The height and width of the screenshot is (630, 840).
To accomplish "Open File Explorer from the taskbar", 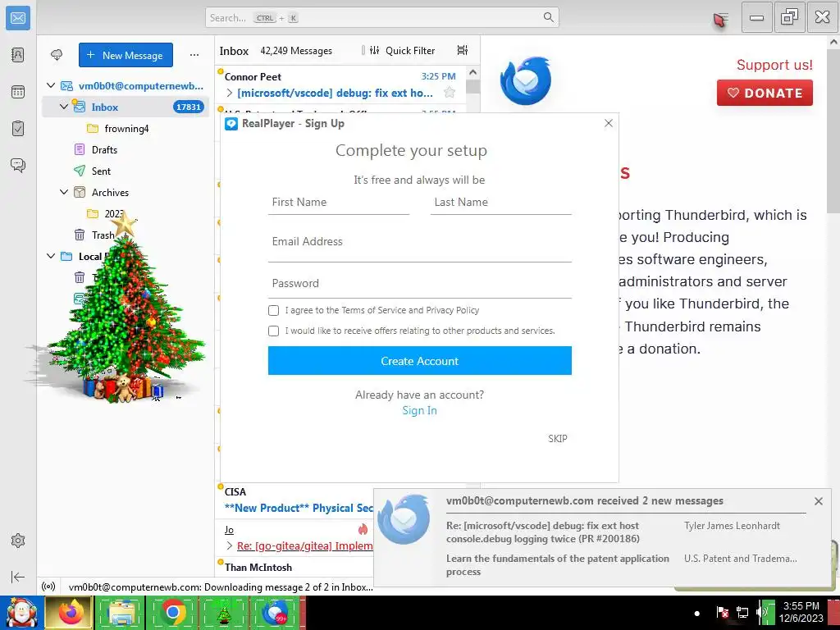I will pos(120,612).
